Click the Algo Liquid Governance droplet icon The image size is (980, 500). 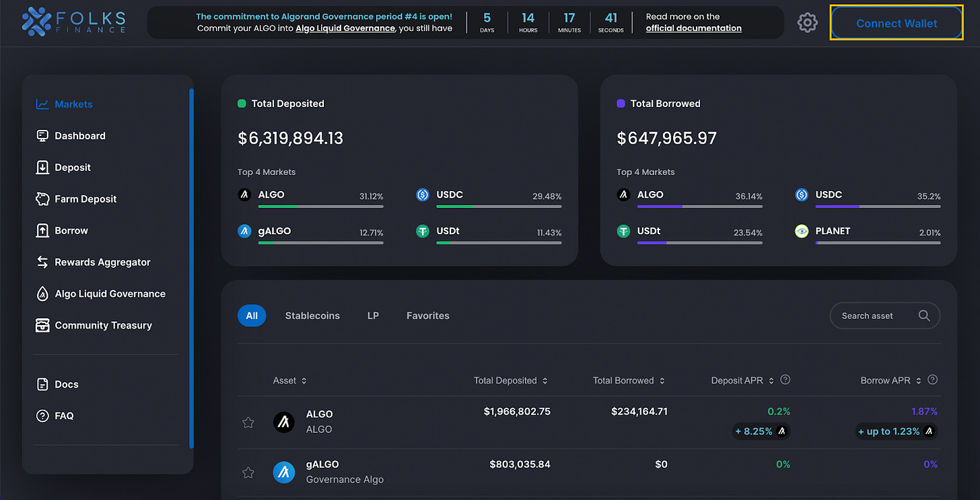42,294
